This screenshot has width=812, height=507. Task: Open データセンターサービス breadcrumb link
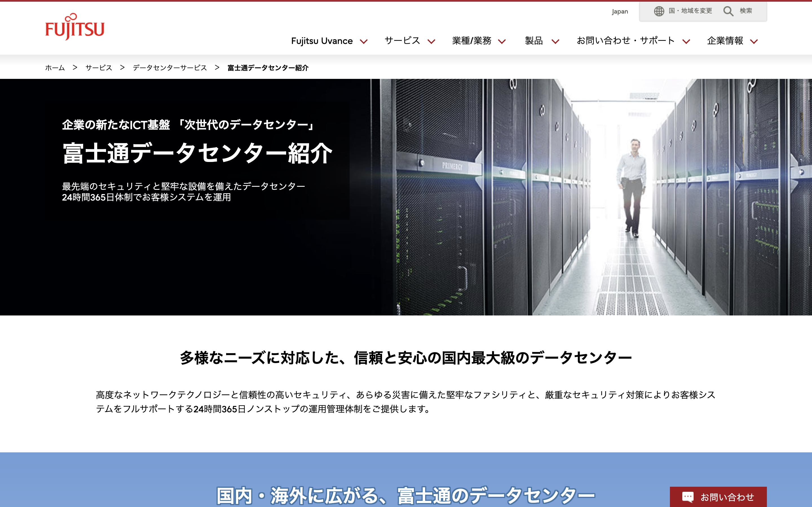click(x=170, y=68)
